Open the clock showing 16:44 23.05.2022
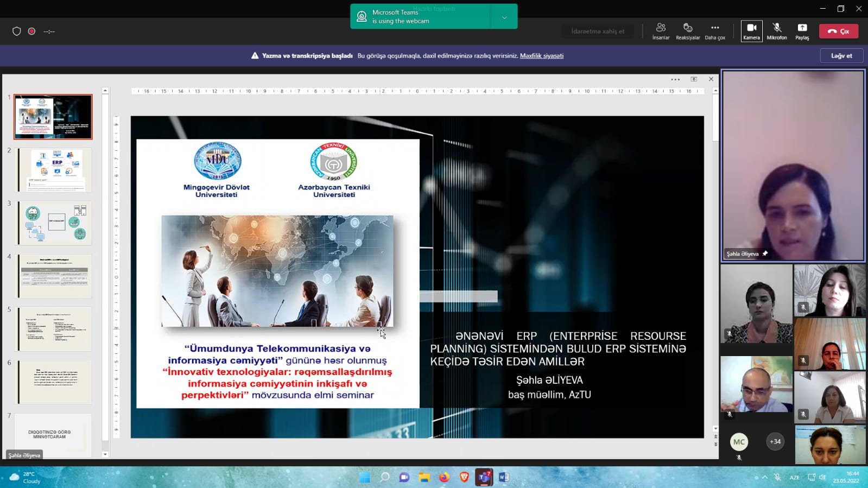The width and height of the screenshot is (868, 488). tap(846, 477)
